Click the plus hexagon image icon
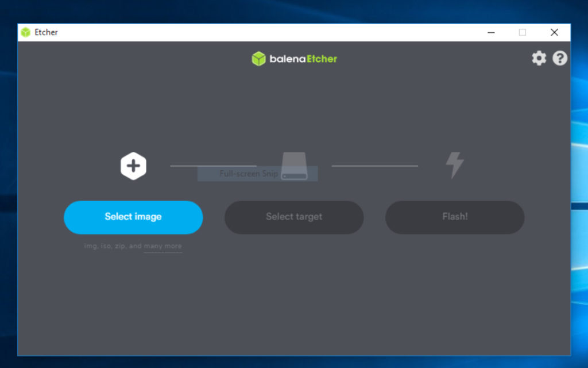588x368 pixels. point(133,166)
